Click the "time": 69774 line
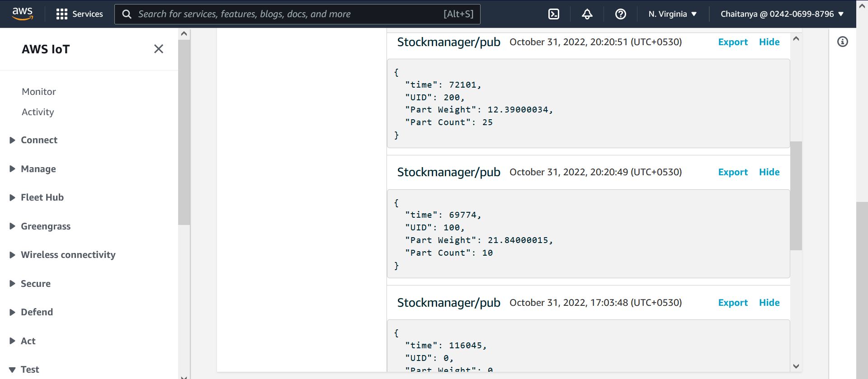 pos(443,215)
